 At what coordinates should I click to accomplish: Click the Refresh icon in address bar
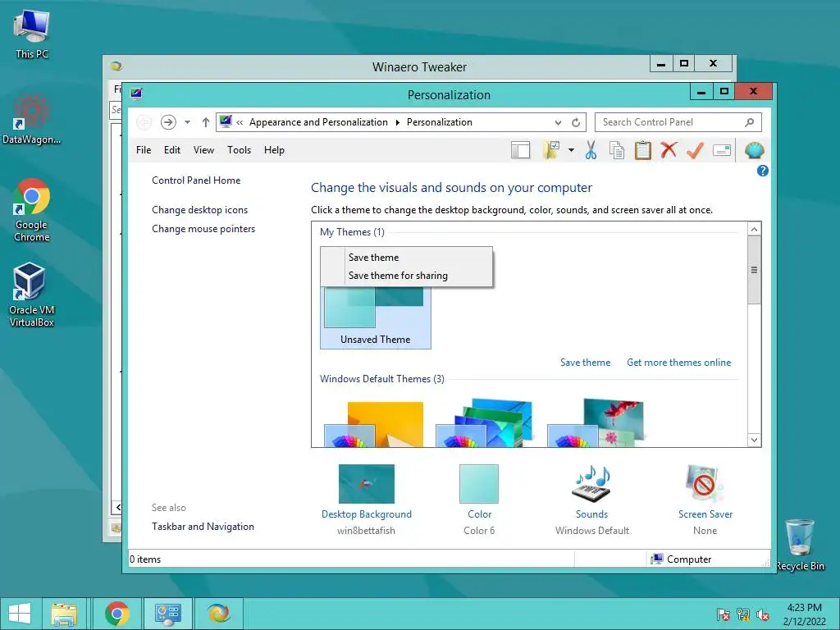[576, 123]
